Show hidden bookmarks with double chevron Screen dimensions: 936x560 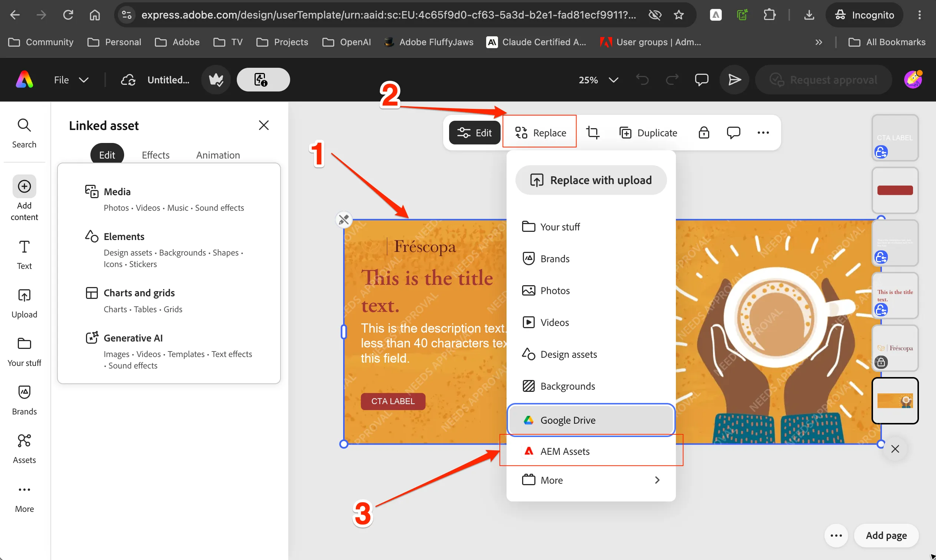818,42
